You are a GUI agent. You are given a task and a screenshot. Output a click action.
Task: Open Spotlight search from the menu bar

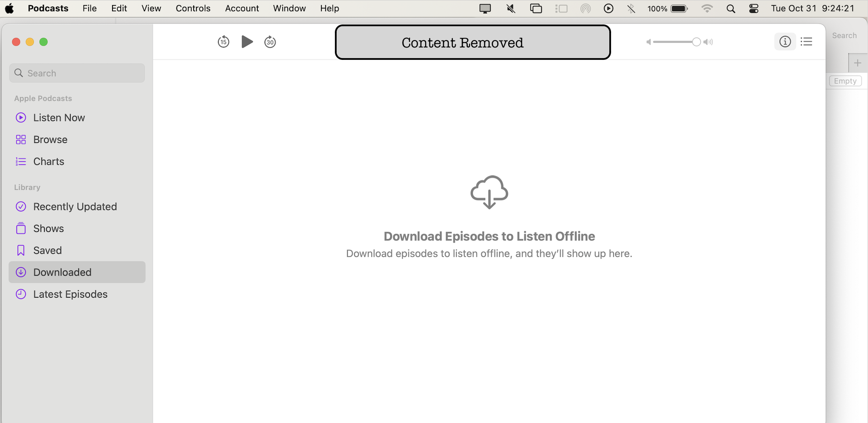click(731, 8)
